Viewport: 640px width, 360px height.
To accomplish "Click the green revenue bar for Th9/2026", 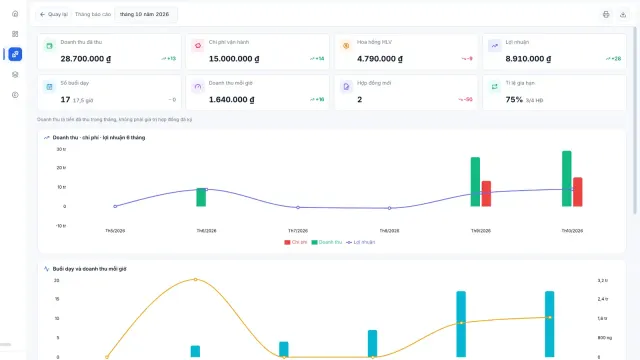I will (475, 182).
